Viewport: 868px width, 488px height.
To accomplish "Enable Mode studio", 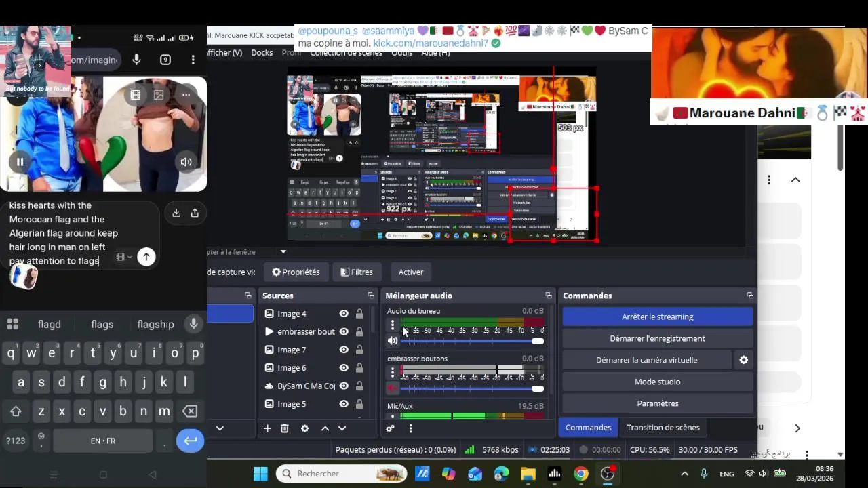I will click(658, 382).
